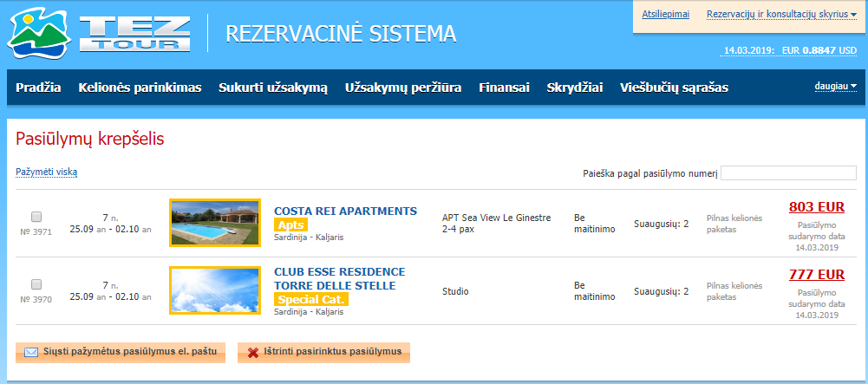The height and width of the screenshot is (384, 868).
Task: Click Pažymėti viską link
Action: (x=47, y=172)
